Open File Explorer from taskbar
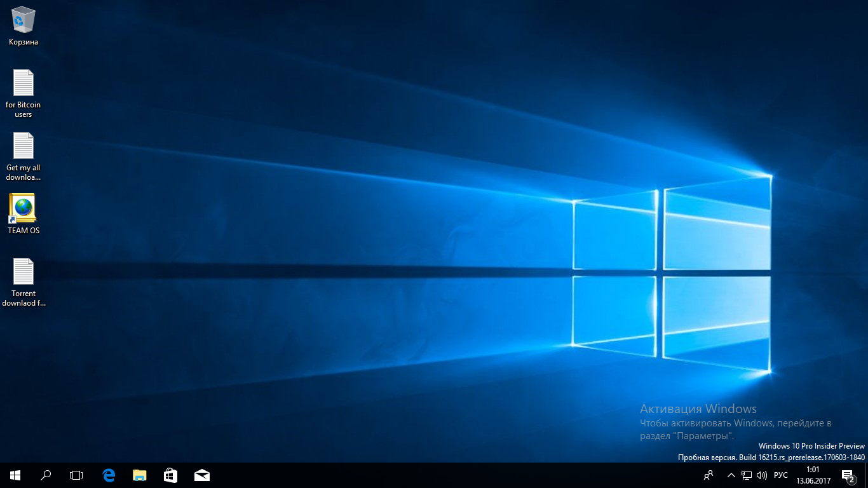The width and height of the screenshot is (868, 488). (x=139, y=475)
